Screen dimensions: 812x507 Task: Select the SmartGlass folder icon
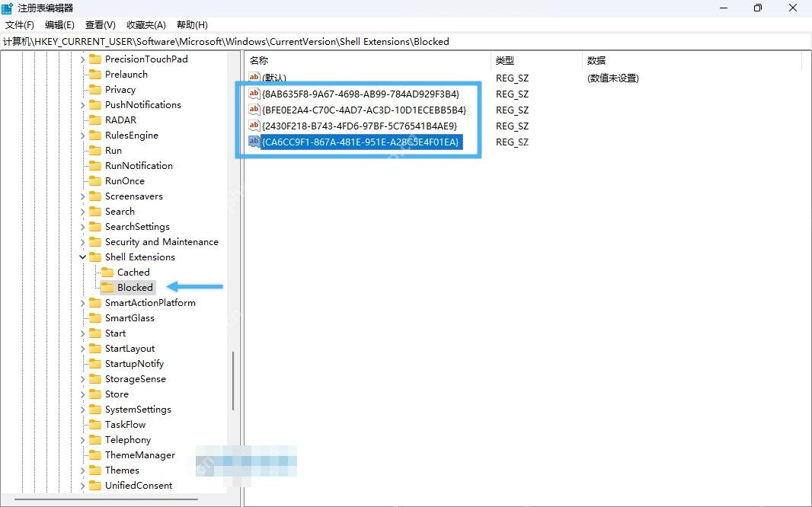(94, 318)
